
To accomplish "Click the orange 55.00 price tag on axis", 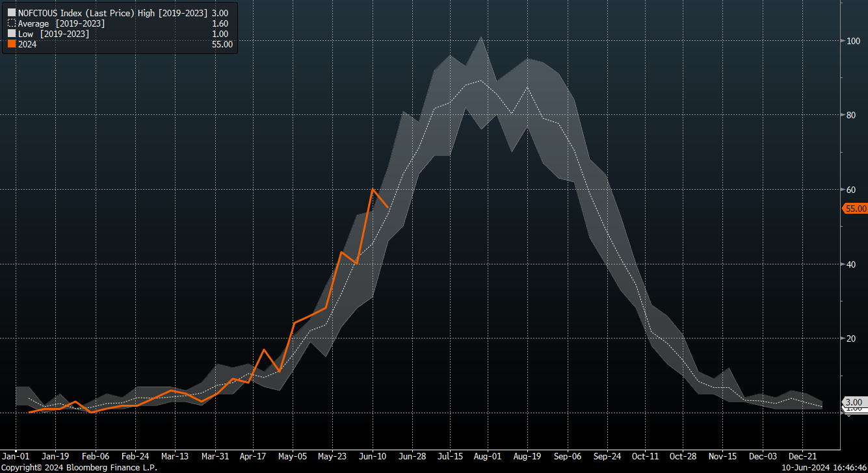I will coord(855,209).
